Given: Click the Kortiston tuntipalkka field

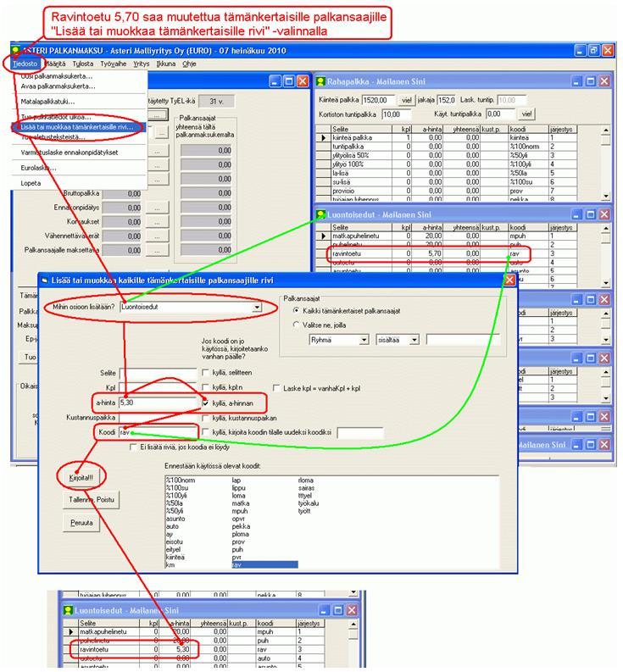Looking at the screenshot, I should [396, 114].
